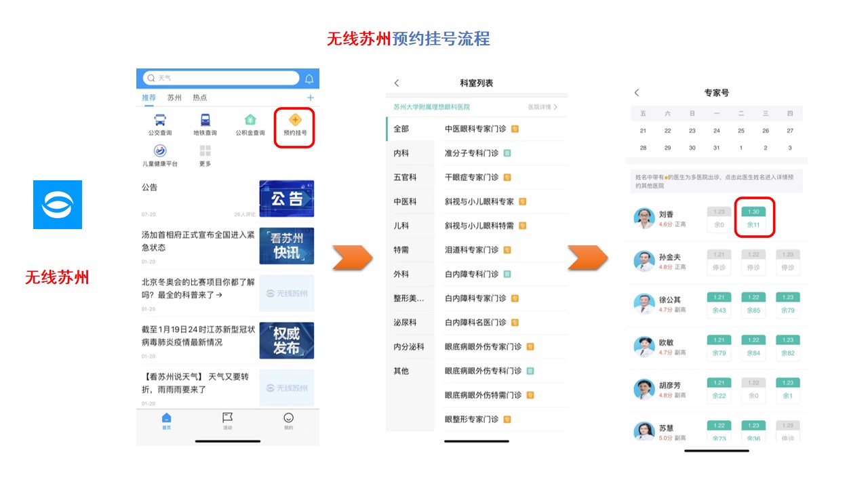
Task: Select 泌尿科 department category
Action: tap(410, 323)
